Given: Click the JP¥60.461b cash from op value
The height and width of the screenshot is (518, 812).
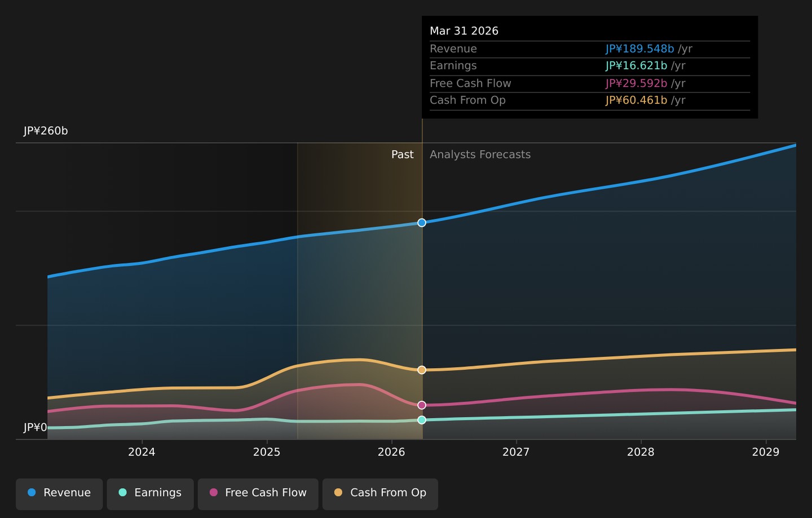Looking at the screenshot, I should (x=637, y=100).
